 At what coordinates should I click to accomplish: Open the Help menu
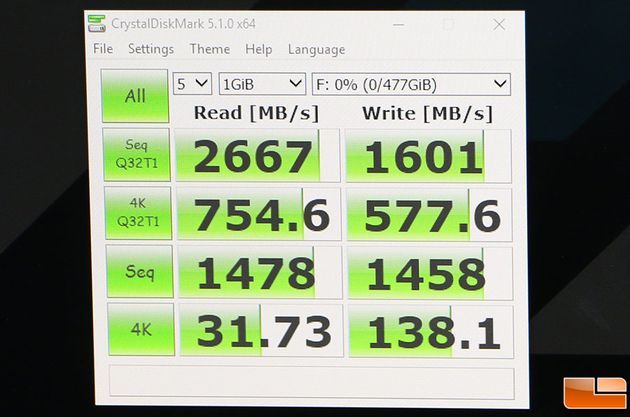pyautogui.click(x=259, y=49)
